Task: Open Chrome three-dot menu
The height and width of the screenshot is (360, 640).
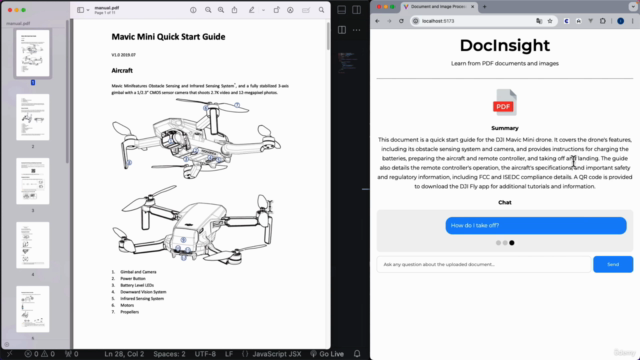Action: pyautogui.click(x=633, y=21)
